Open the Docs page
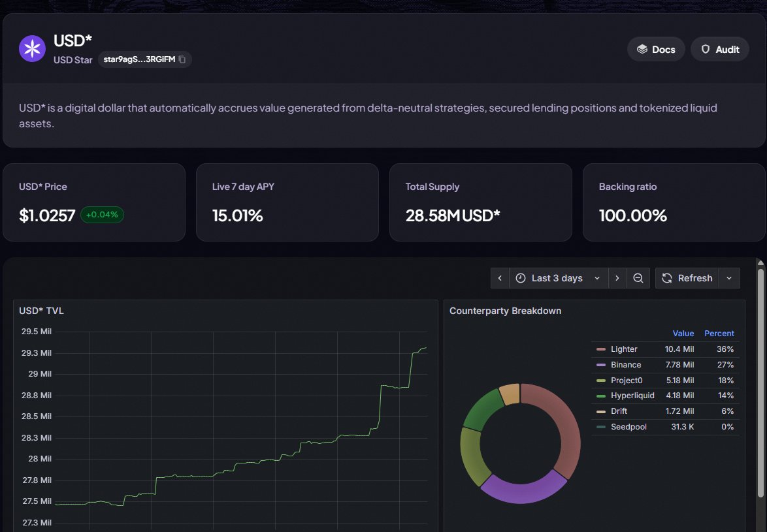 pos(656,49)
